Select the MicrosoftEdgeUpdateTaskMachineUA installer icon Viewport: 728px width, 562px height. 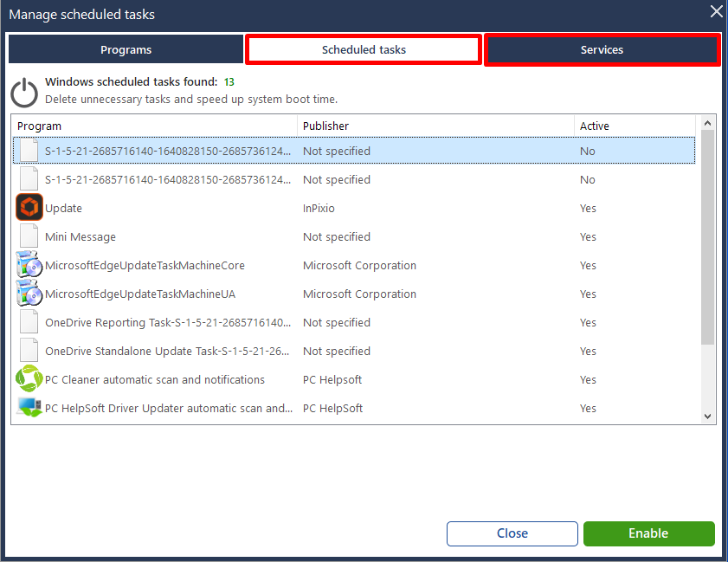pos(29,293)
